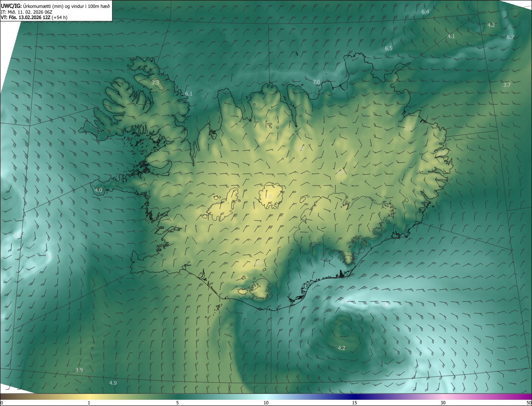Click the 7.0 value label on the map
The width and height of the screenshot is (532, 406).
pyautogui.click(x=316, y=82)
